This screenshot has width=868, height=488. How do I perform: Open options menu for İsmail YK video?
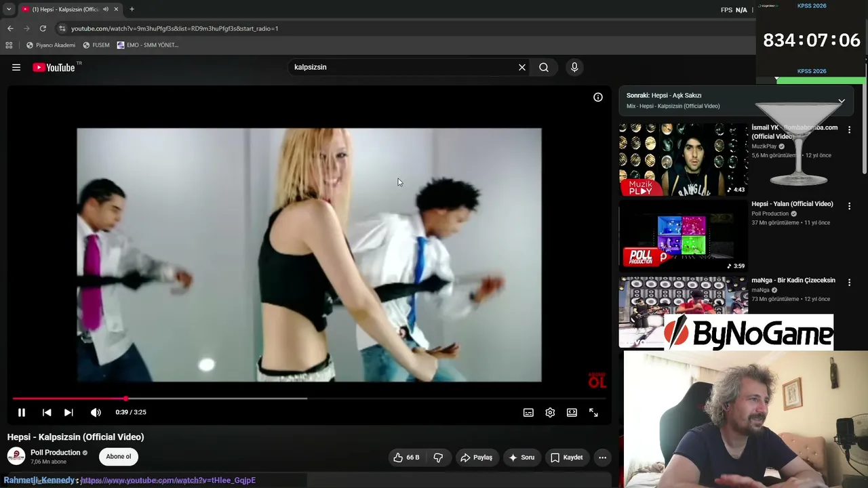click(x=849, y=129)
